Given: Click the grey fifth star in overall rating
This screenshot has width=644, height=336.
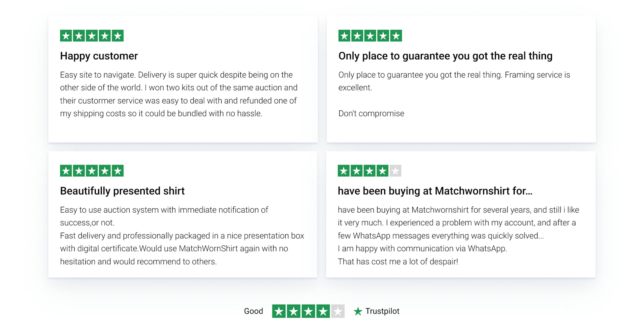Looking at the screenshot, I should coord(338,311).
